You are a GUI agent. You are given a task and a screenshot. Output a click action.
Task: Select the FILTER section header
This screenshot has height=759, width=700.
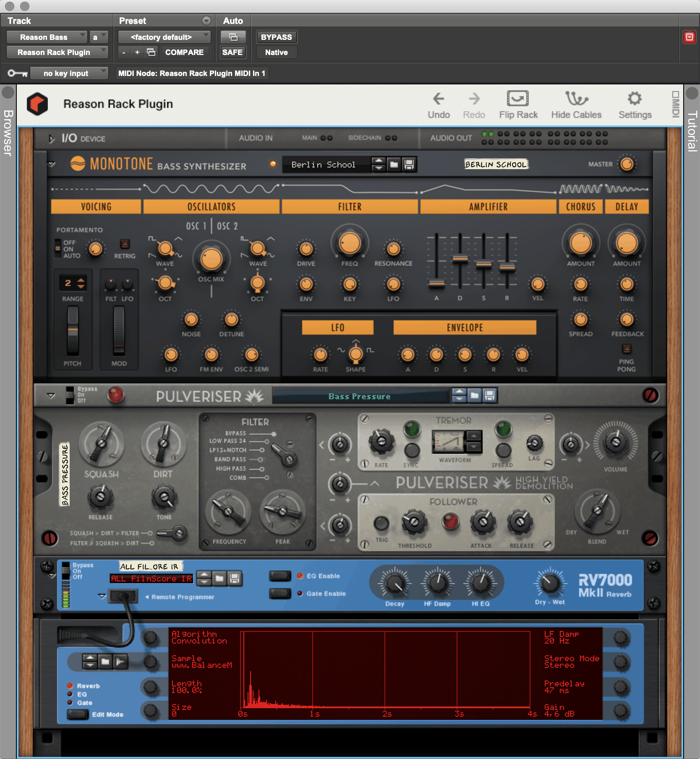(350, 207)
